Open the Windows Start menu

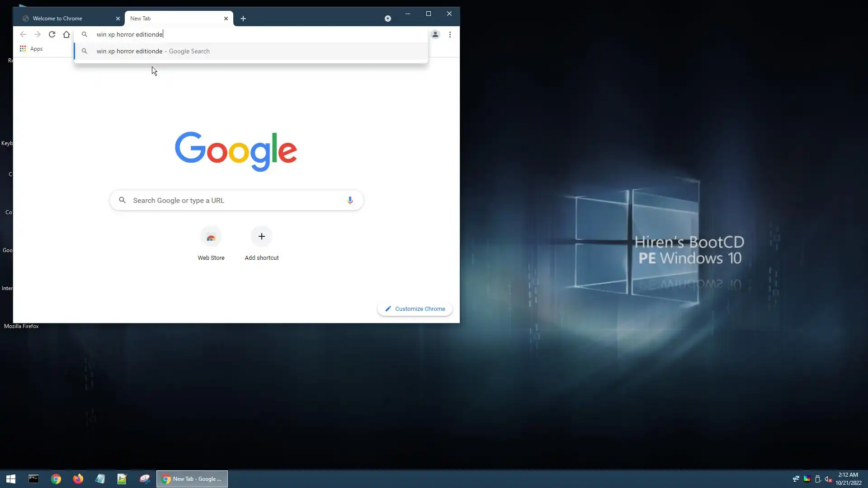tap(11, 479)
